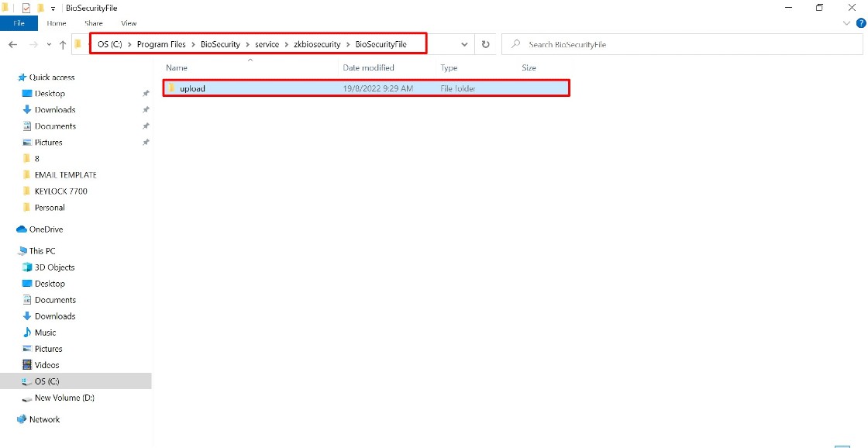
Task: Click the address bar folder icon
Action: coord(78,44)
